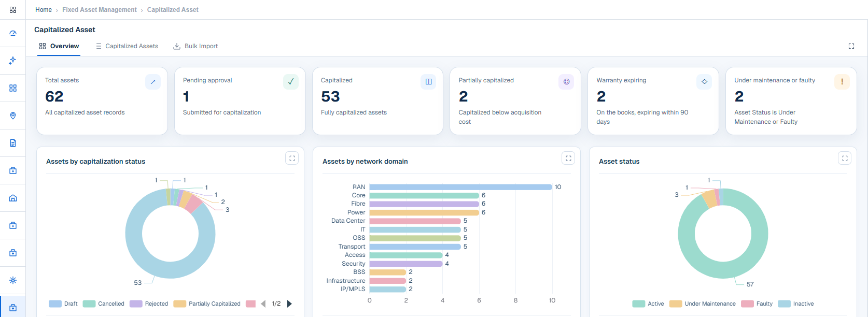
Task: Toggle Faulty legend item
Action: pos(757,304)
